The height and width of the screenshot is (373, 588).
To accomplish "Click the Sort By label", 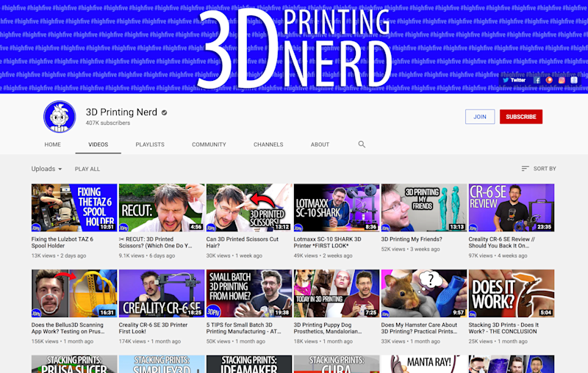I will (545, 169).
